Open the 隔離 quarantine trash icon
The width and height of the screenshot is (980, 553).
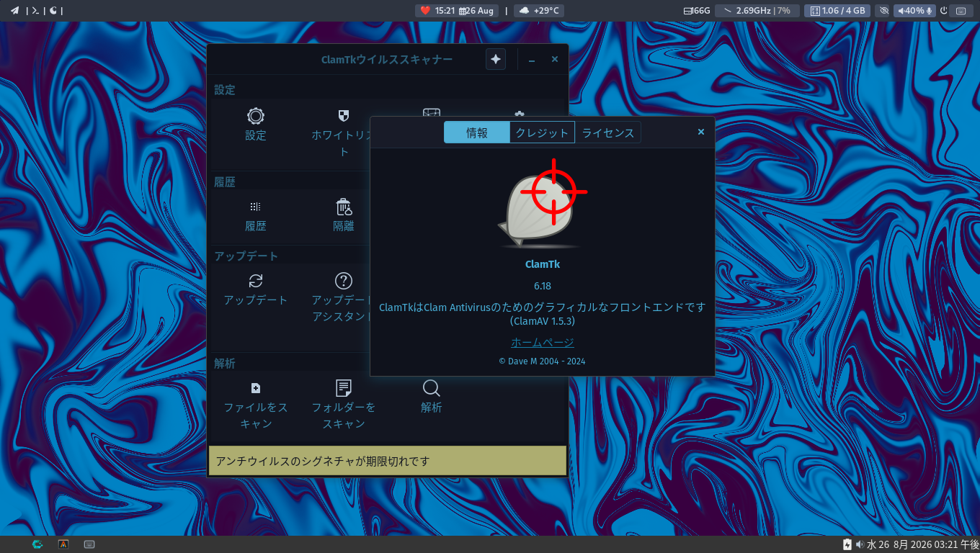click(x=344, y=207)
